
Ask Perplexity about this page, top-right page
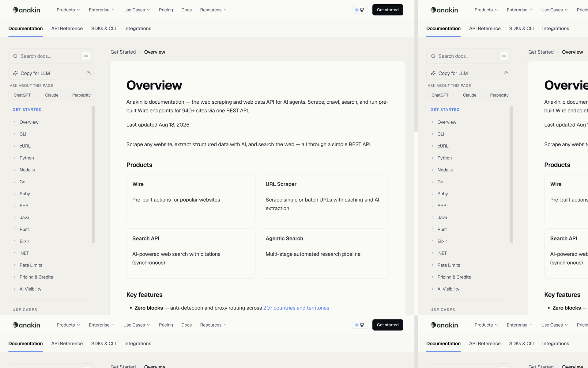[499, 95]
